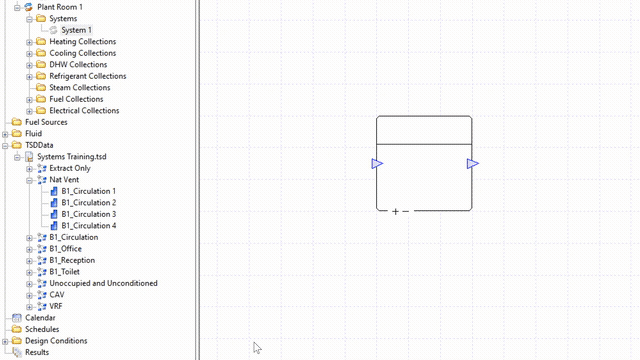The width and height of the screenshot is (640, 360).
Task: Click the B1_Circulation 2 zone icon
Action: point(54,202)
